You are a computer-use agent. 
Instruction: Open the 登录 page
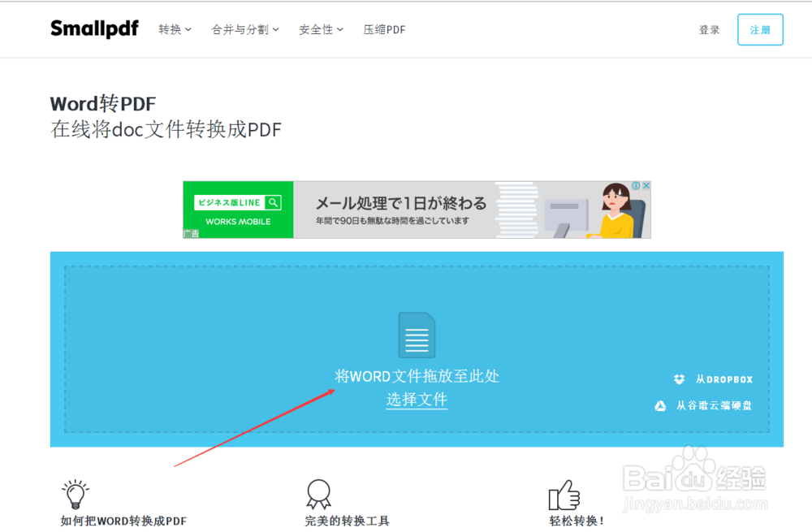pos(709,29)
